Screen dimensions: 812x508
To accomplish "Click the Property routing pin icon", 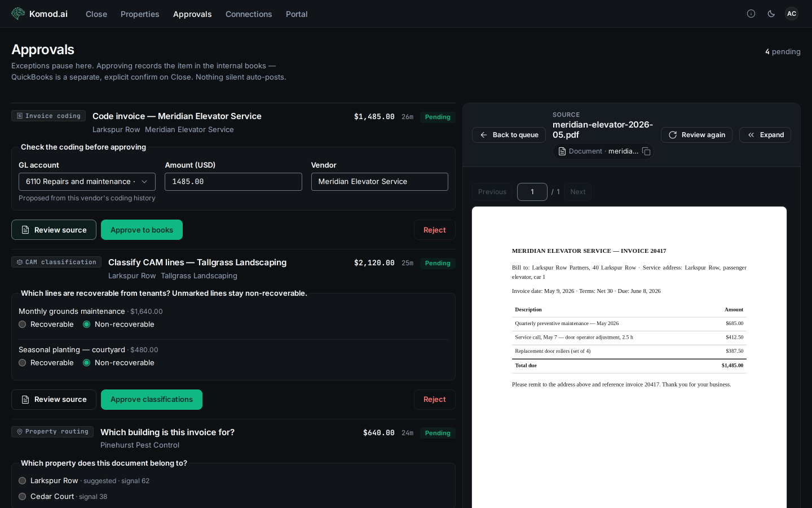I will [20, 432].
